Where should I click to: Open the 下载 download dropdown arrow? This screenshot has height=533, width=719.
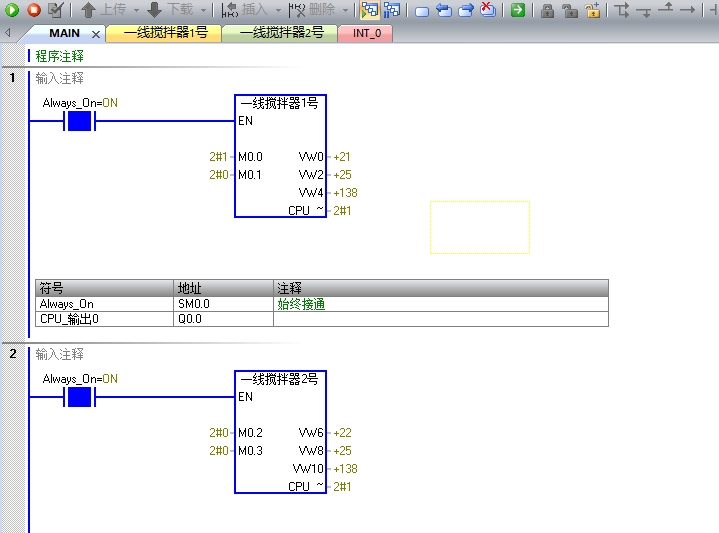click(203, 10)
